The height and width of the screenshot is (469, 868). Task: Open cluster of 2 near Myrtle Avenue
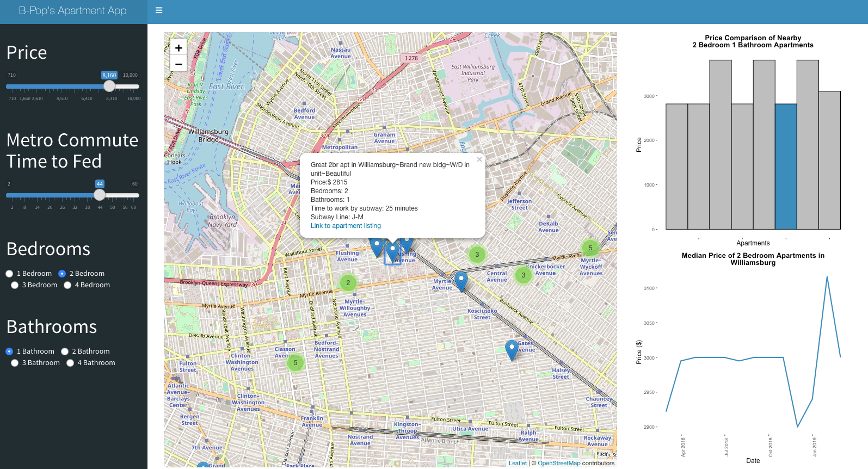(348, 282)
